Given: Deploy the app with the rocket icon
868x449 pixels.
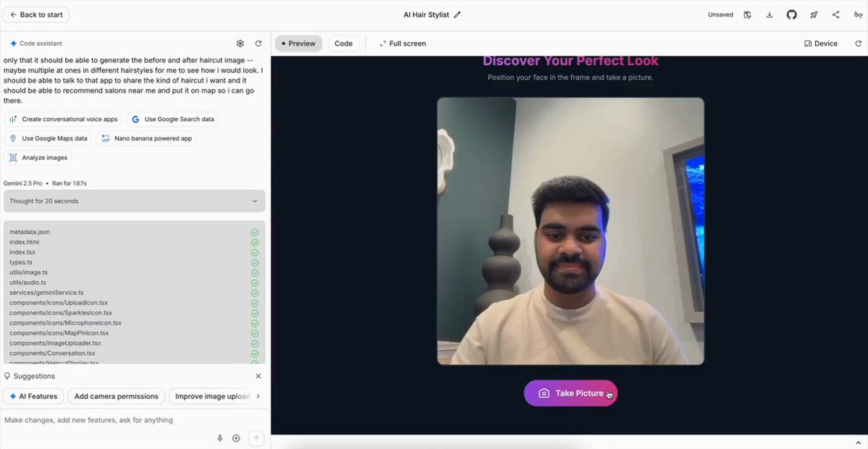Looking at the screenshot, I should [814, 15].
